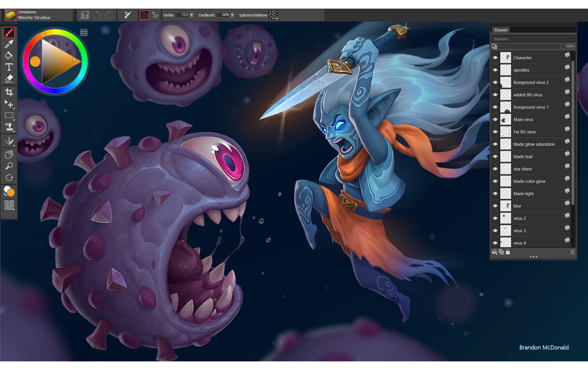The height and width of the screenshot is (370, 588).
Task: Click the Ebenen panel tab
Action: point(501,30)
